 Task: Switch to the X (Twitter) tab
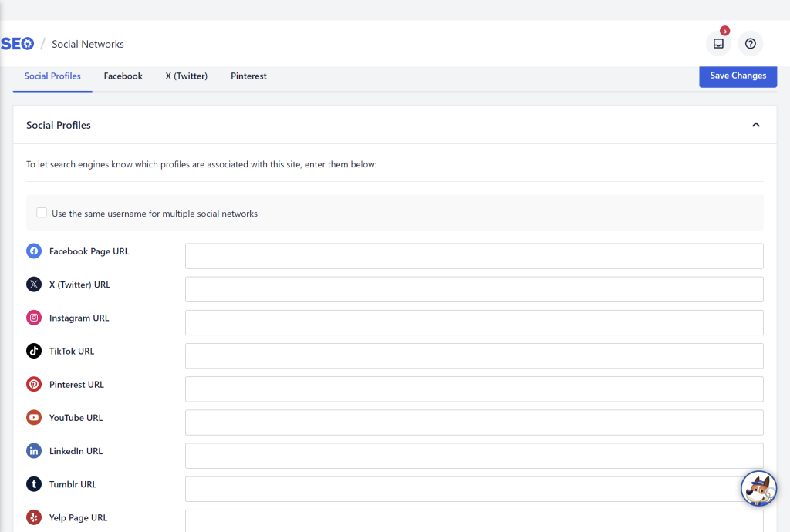187,76
